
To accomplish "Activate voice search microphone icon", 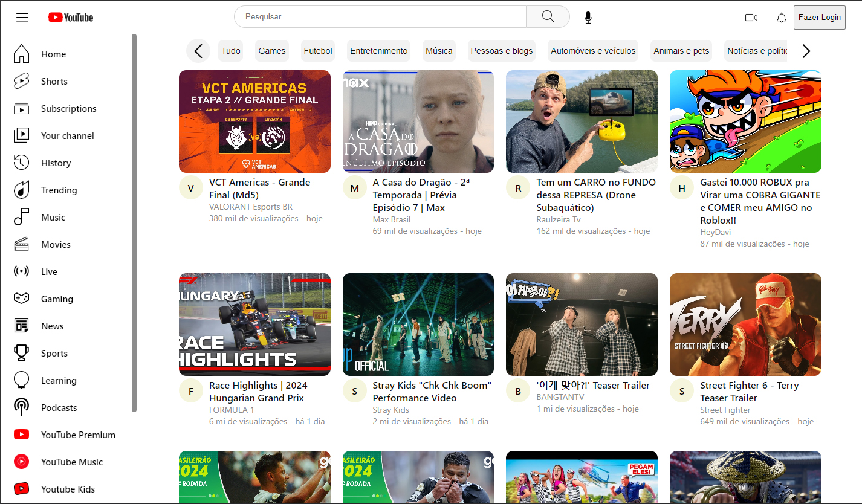I will 588,18.
